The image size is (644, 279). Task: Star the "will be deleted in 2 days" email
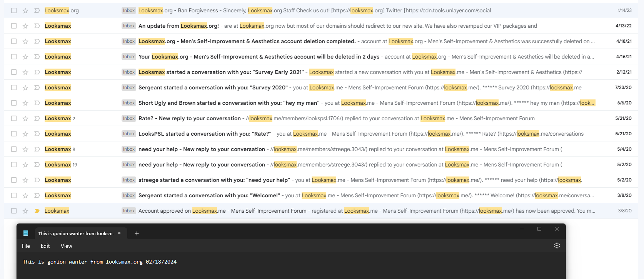[x=25, y=57]
